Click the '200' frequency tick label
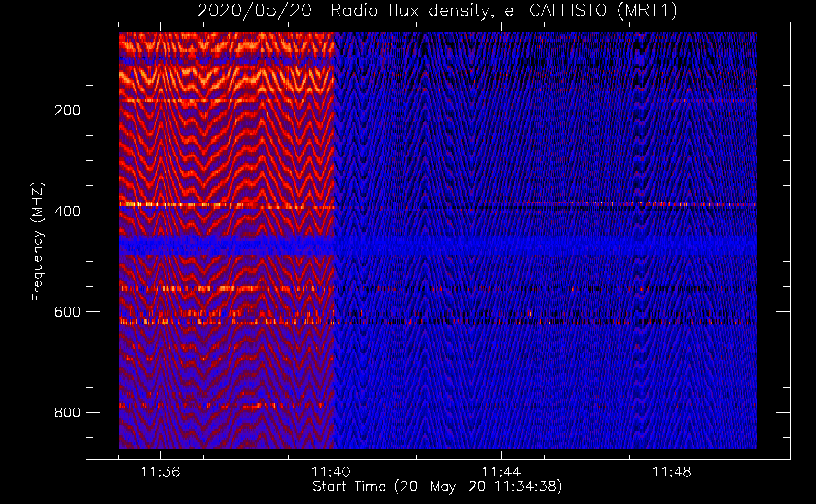 (68, 110)
